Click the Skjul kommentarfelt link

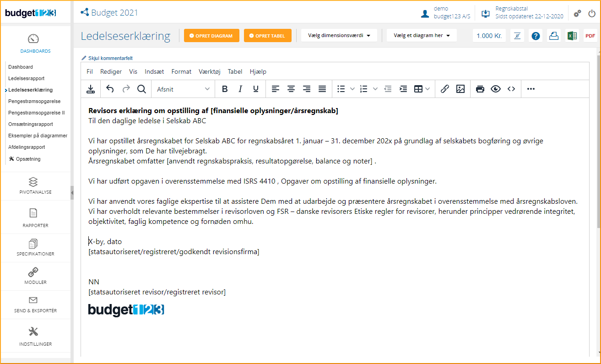[x=107, y=58]
